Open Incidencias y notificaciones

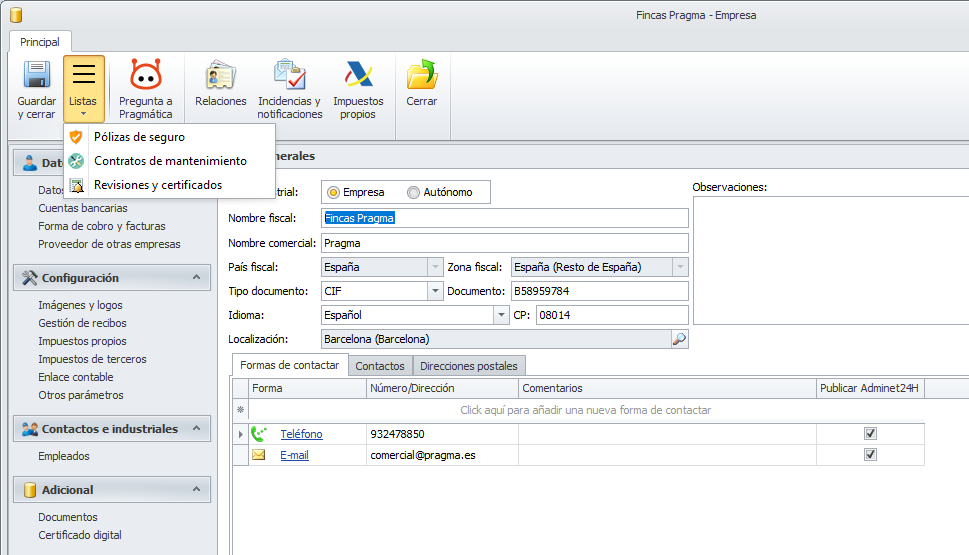point(290,77)
